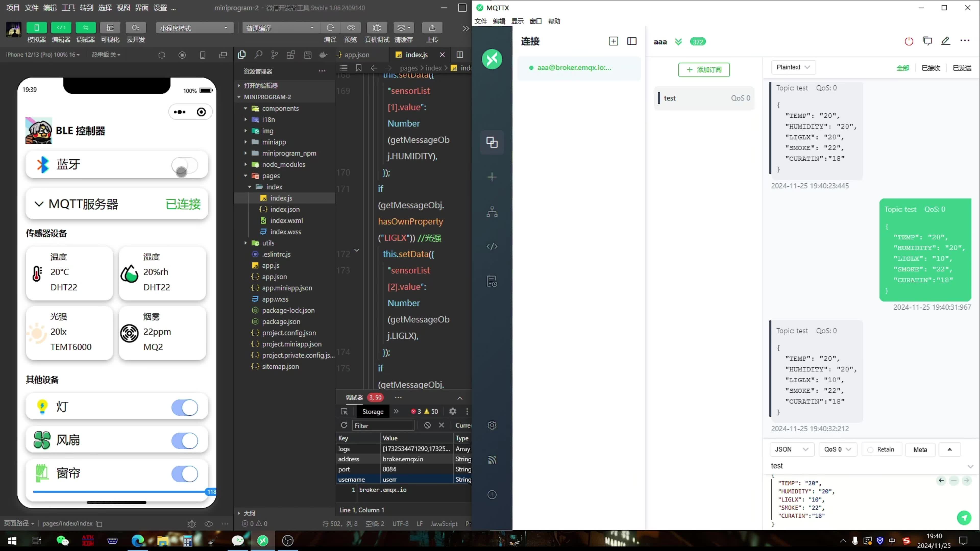This screenshot has height=551, width=980.
Task: Open Microsoft Edge from the taskbar
Action: point(138,540)
